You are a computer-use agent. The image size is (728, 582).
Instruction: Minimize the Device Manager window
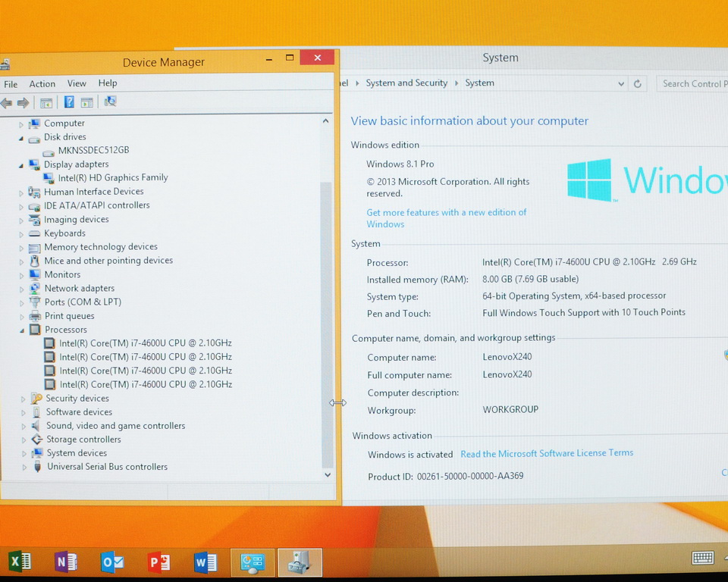(268, 59)
